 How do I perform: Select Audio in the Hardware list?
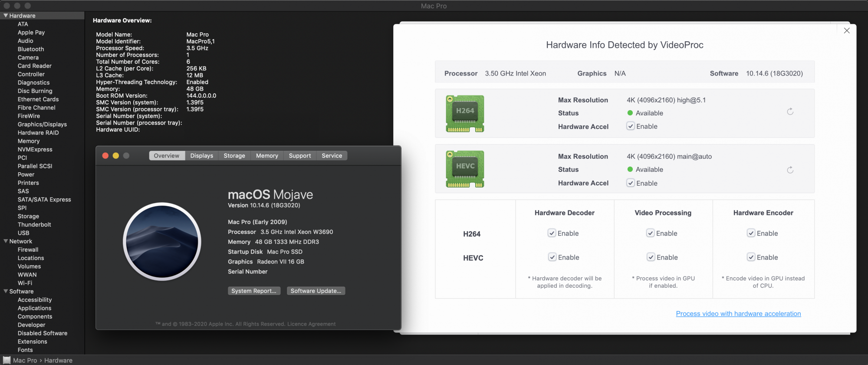[x=25, y=41]
